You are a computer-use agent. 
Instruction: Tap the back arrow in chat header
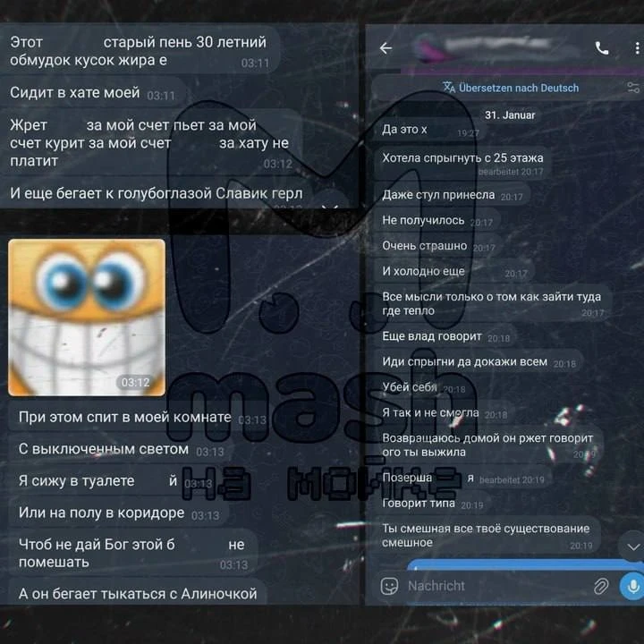[386, 48]
